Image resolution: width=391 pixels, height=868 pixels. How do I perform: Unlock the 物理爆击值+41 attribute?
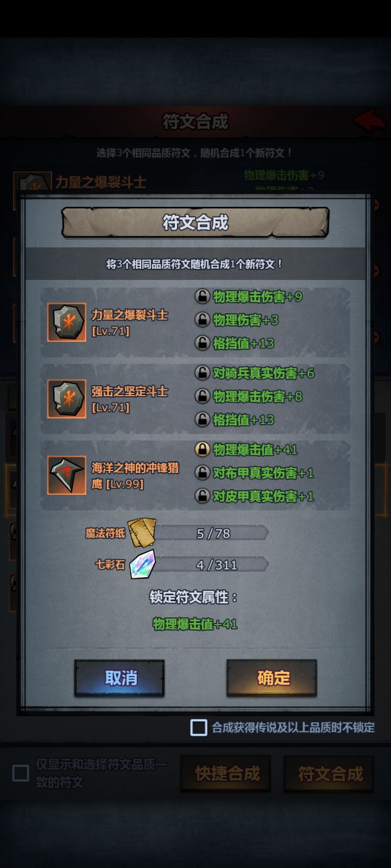[203, 450]
